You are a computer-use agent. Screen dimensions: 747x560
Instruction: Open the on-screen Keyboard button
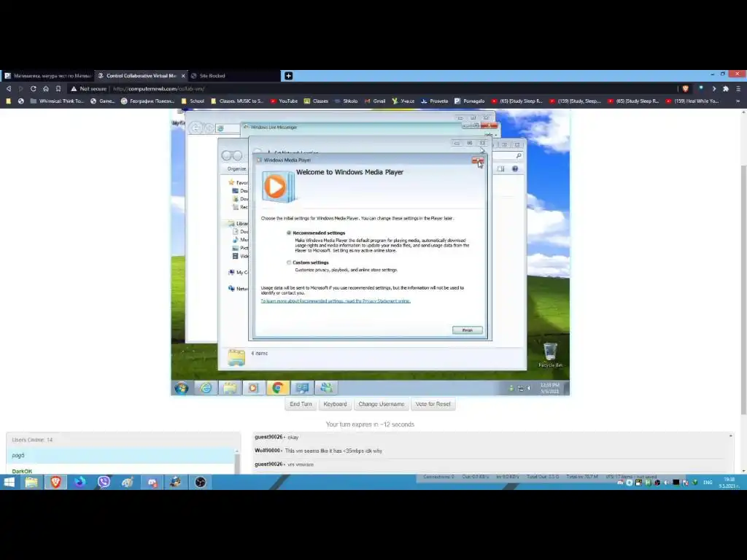(335, 404)
